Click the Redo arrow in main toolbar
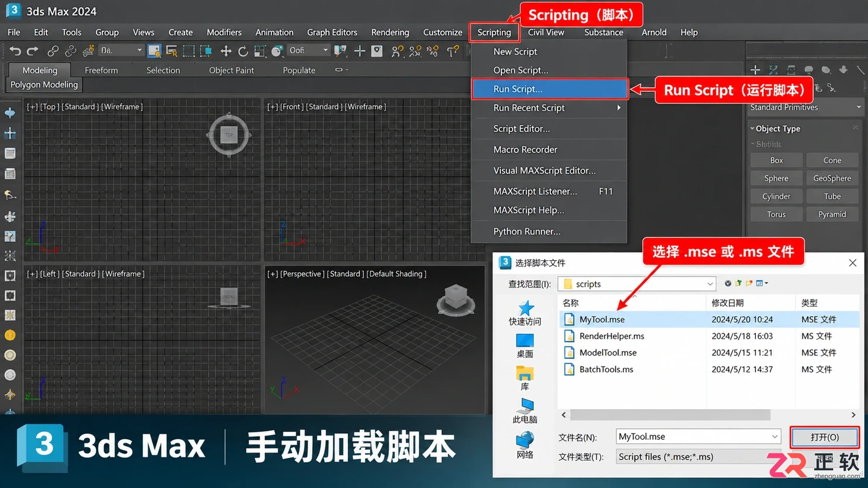Image resolution: width=868 pixels, height=488 pixels. pyautogui.click(x=33, y=51)
